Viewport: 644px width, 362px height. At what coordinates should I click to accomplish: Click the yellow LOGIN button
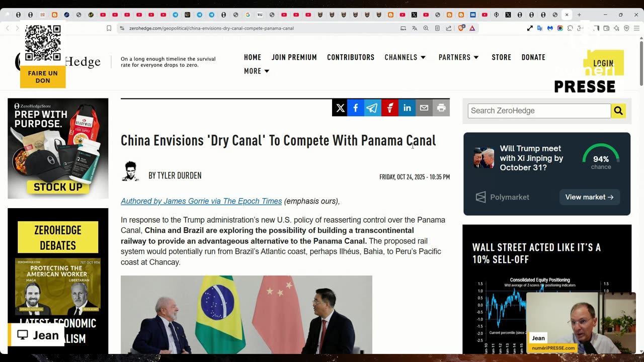[x=603, y=63]
